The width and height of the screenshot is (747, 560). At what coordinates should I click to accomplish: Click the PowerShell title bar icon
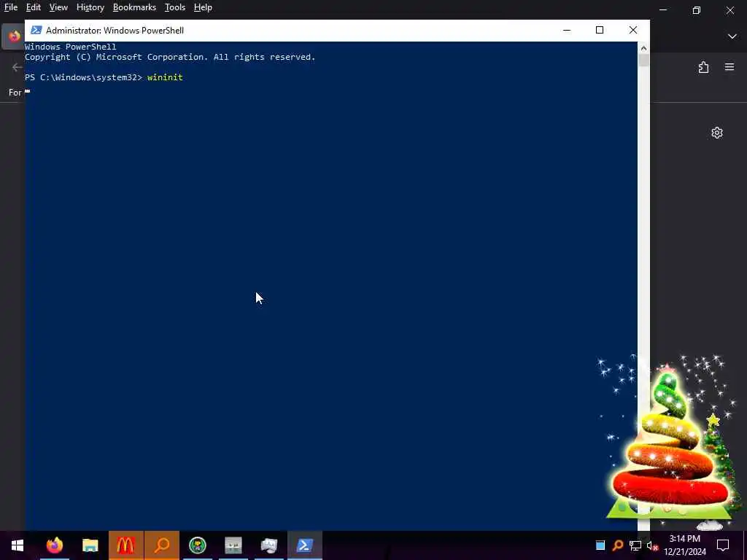(x=36, y=30)
